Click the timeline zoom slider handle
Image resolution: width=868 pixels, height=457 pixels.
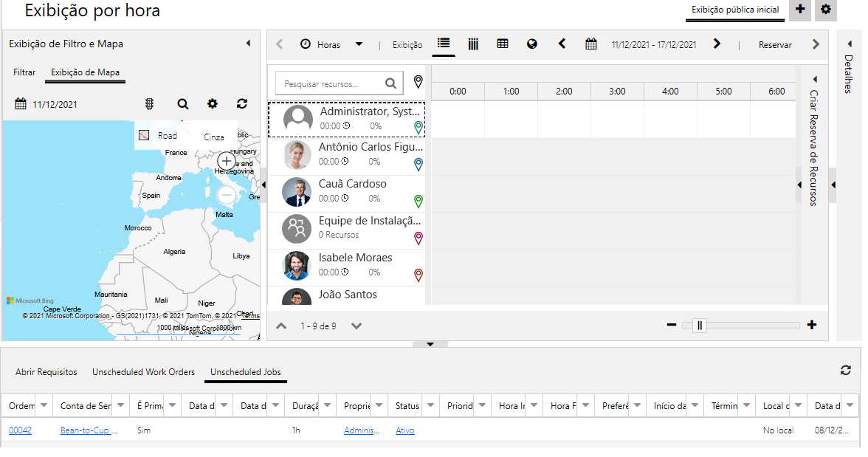click(700, 325)
